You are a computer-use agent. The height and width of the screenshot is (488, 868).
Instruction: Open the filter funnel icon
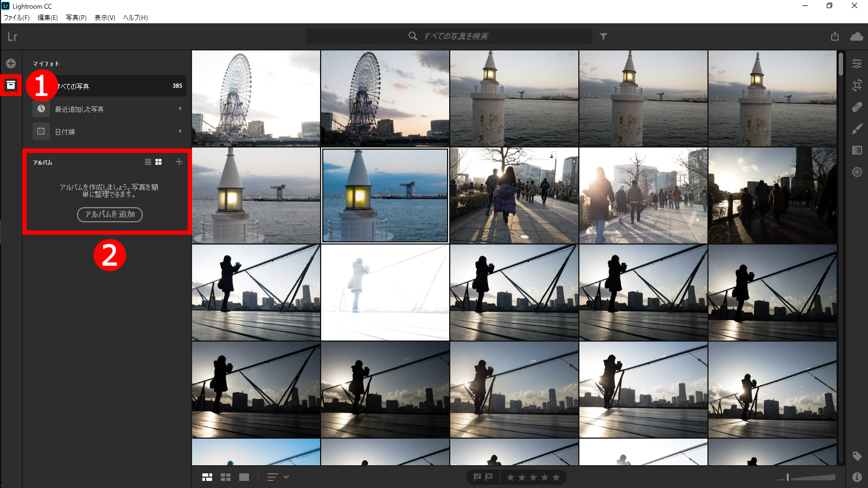tap(603, 36)
